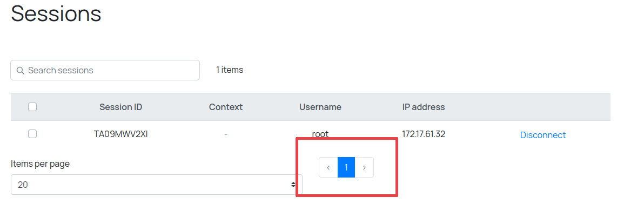Select page 1 in the pagination
This screenshot has height=218, width=644.
[346, 167]
